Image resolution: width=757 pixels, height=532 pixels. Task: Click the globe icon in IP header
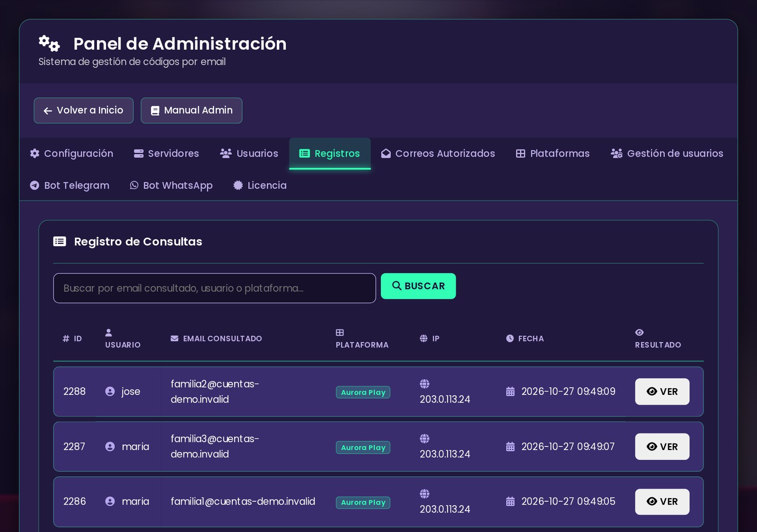tap(423, 339)
